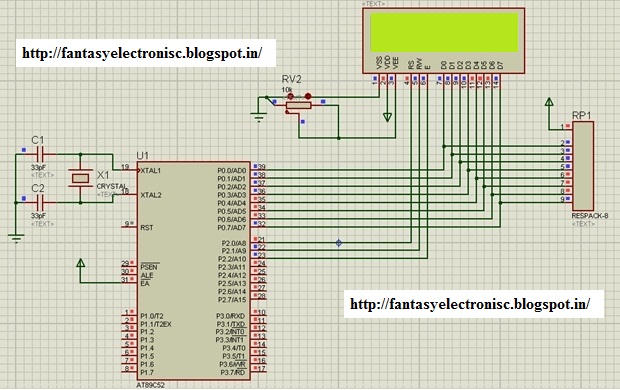The height and width of the screenshot is (390, 620).
Task: Click the wire junction marker on the P2.0 line
Action: (x=338, y=243)
